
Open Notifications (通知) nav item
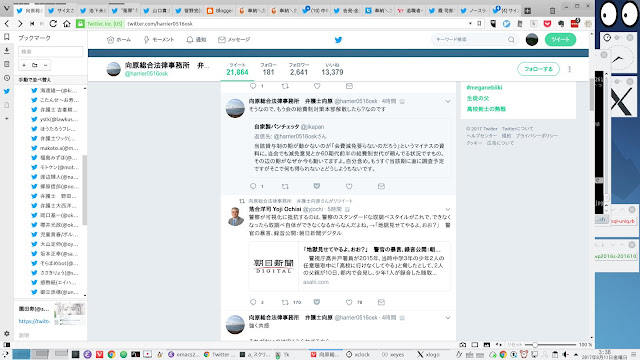click(196, 40)
